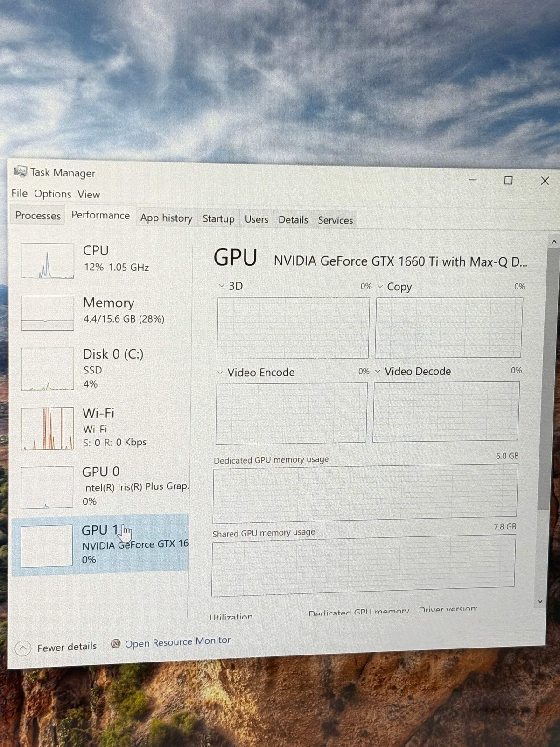Viewport: 560px width, 747px height.
Task: Click the scrollbar up arrow
Action: pos(554,242)
